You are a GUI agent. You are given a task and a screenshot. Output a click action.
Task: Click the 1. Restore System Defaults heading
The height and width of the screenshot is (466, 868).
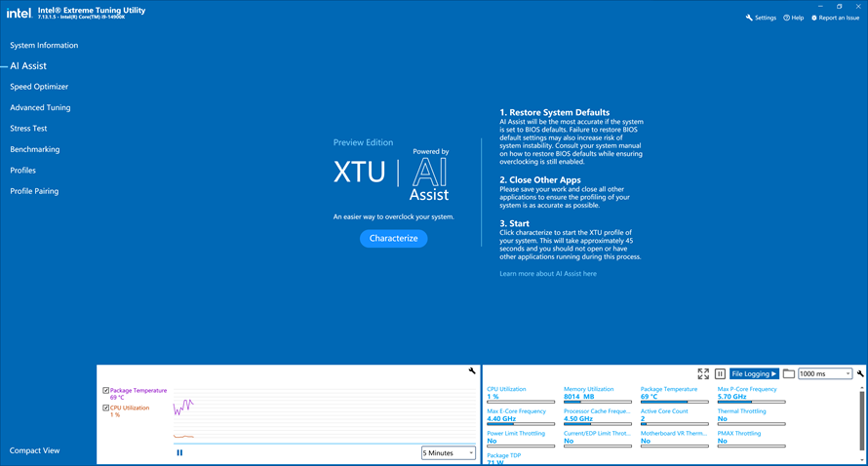coord(555,112)
